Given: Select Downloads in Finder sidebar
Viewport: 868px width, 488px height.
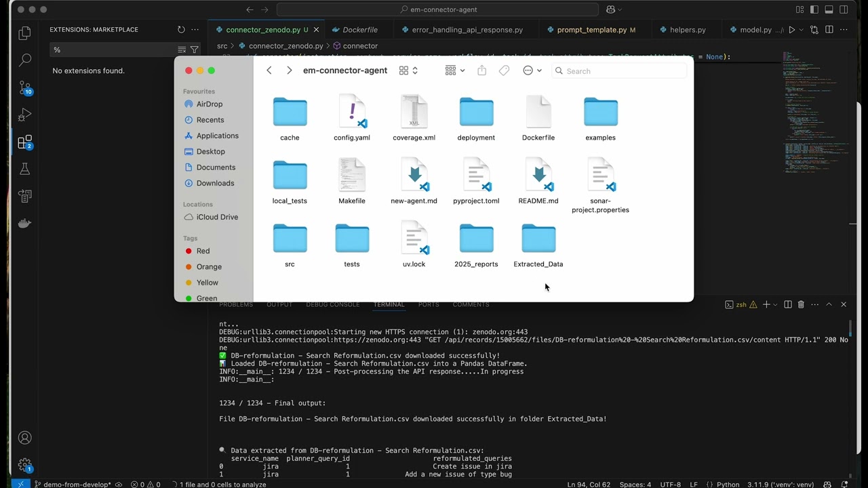Looking at the screenshot, I should pyautogui.click(x=215, y=183).
